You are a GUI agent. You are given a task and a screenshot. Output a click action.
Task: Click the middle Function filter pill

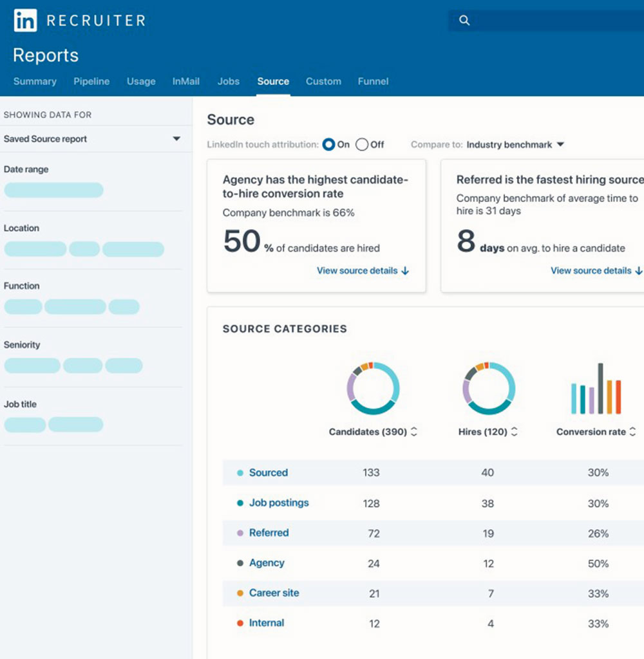click(75, 307)
